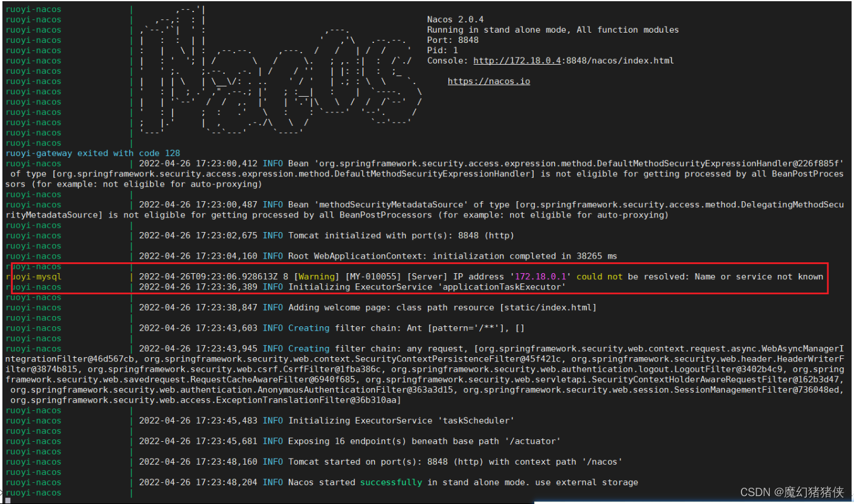This screenshot has height=504, width=854.
Task: Click 'Creating filter chain: any request' text
Action: pyautogui.click(x=380, y=349)
